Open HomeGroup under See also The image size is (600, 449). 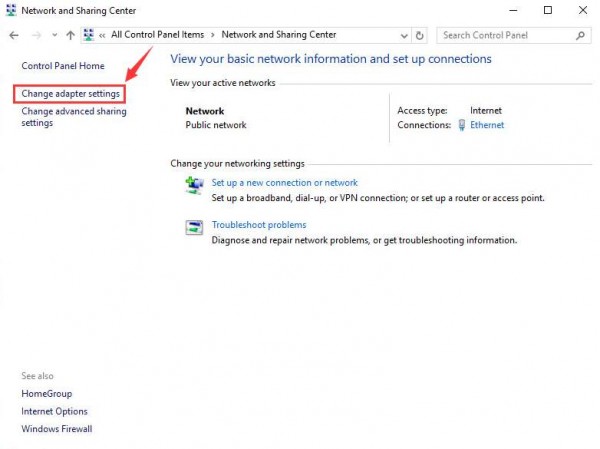[x=47, y=393]
